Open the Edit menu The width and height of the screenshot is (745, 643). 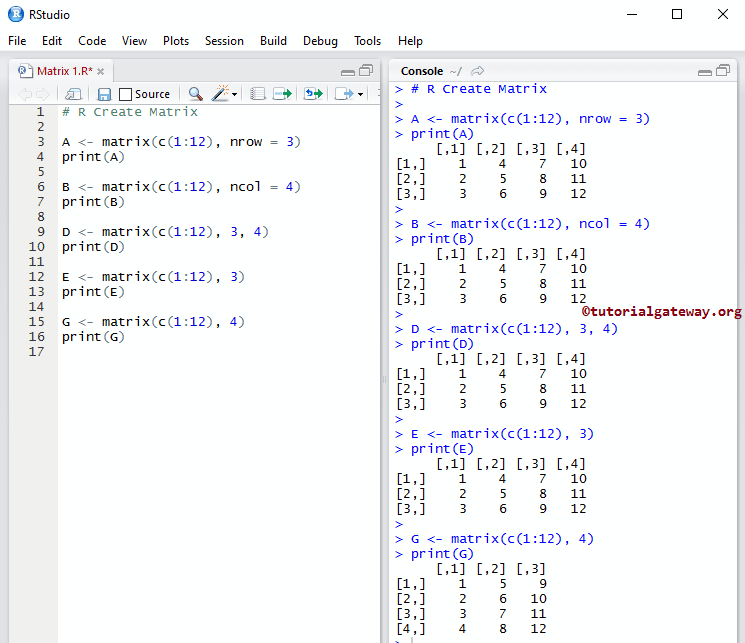52,41
